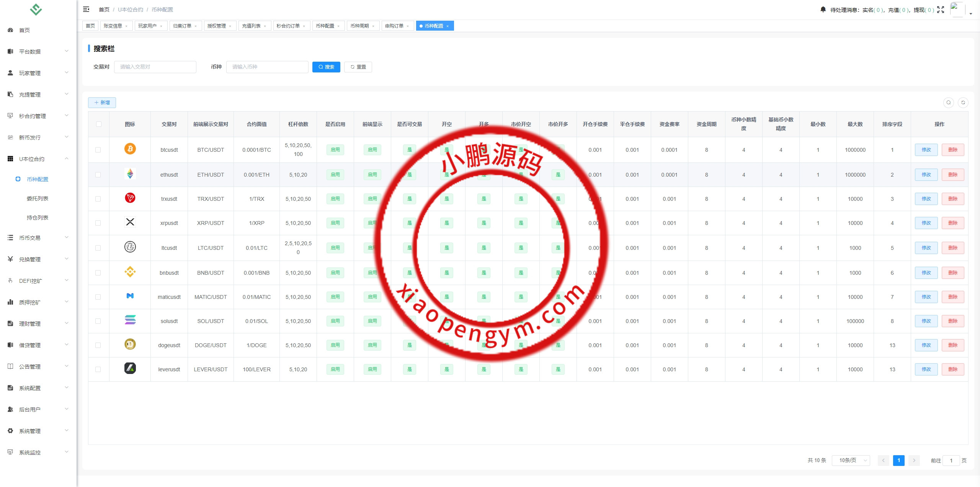Image resolution: width=980 pixels, height=487 pixels.
Task: Open the 10条/页 page size dropdown
Action: 851,460
